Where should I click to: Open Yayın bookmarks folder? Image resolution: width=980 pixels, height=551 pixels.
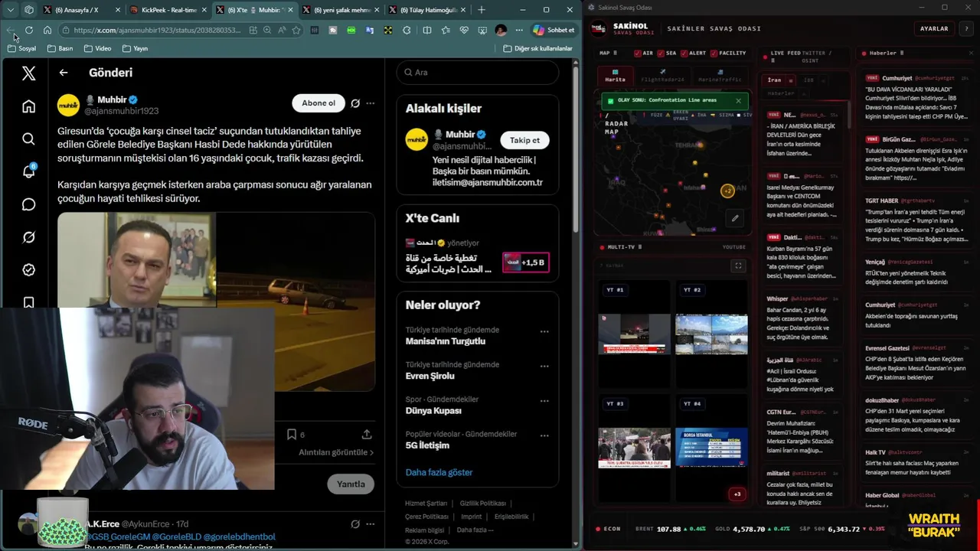tap(135, 48)
